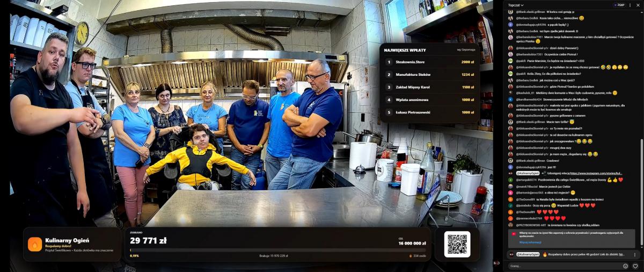Click the @justaluko chat message
This screenshot has height=272, width=644.
(x=552, y=205)
